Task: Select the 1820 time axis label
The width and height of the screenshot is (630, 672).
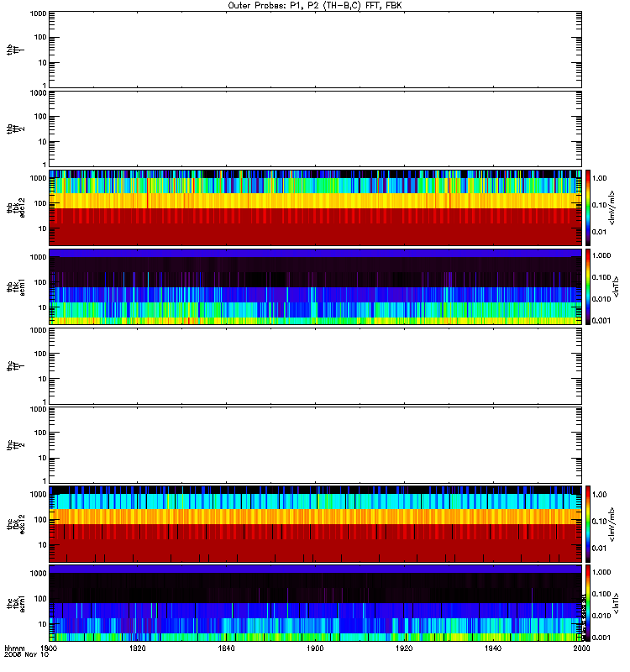Action: (138, 648)
